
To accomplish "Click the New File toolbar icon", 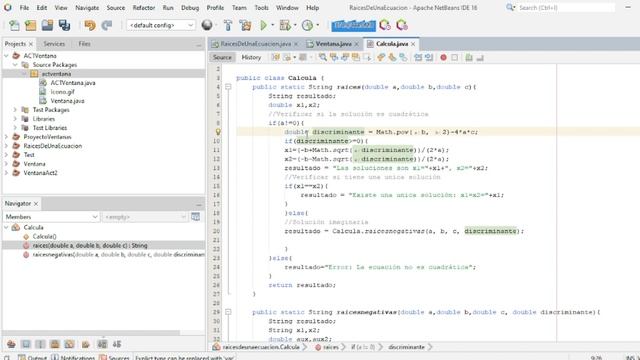I will point(14,25).
